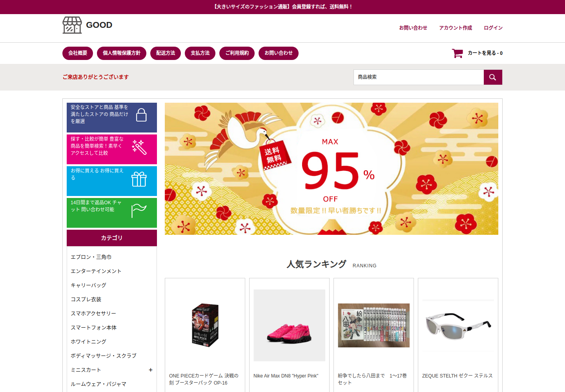Click Nike Air Max DN8 "Hyper Pink" title
565x392 pixels.
pos(286,376)
